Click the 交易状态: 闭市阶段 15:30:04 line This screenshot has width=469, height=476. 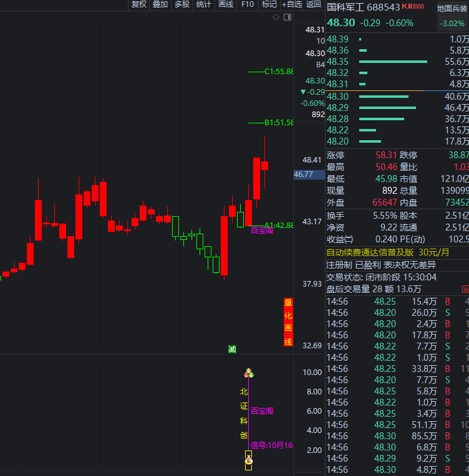click(381, 277)
